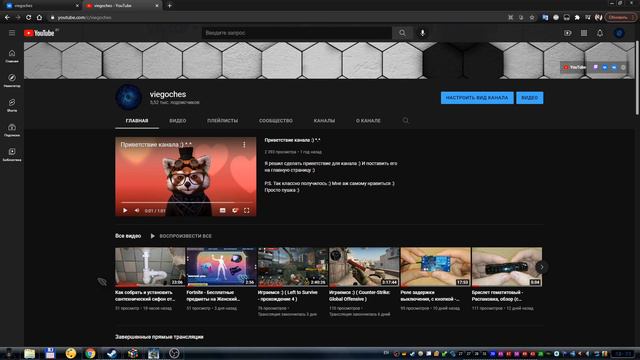Click the Завершенные прямые трансляции heading
Viewport: 640px width, 360px height.
tap(159, 337)
